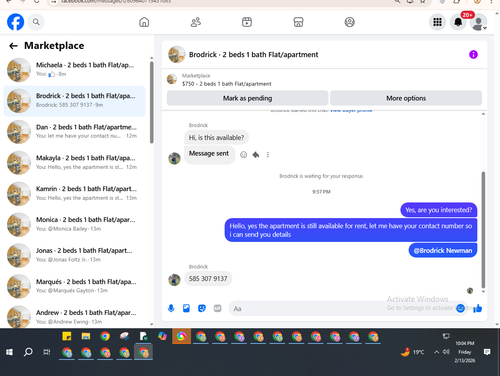Image resolution: width=500 pixels, height=376 pixels.
Task: Open the Marqués conversation
Action: [74, 286]
